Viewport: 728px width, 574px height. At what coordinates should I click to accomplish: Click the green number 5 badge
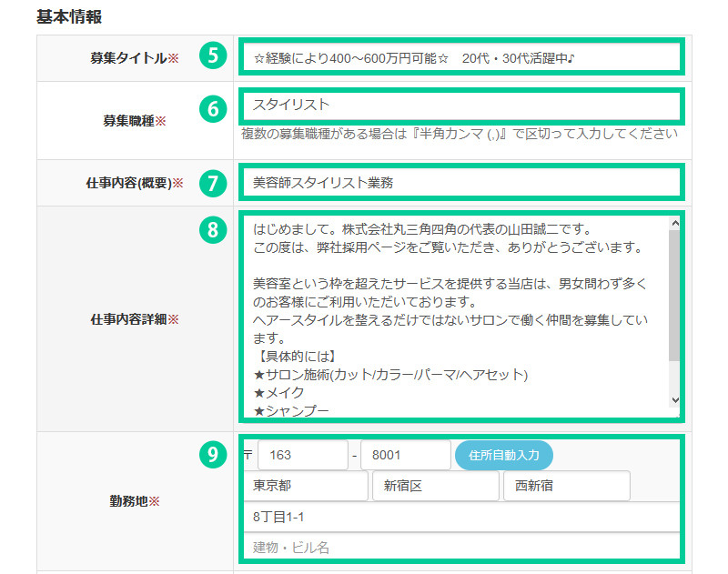pyautogui.click(x=212, y=55)
